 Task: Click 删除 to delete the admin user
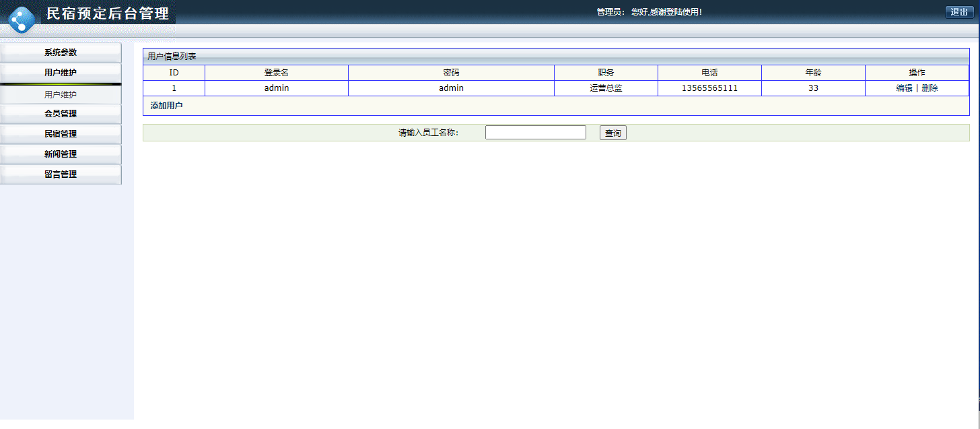931,88
